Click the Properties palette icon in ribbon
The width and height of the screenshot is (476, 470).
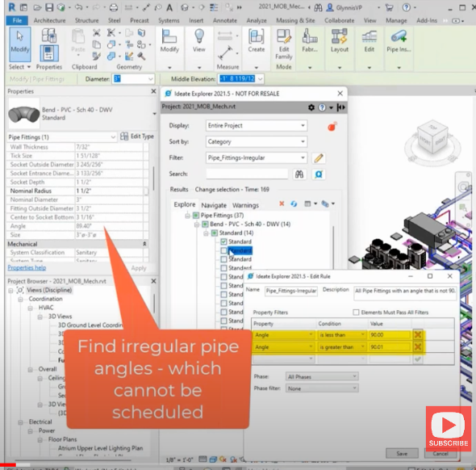coord(49,52)
